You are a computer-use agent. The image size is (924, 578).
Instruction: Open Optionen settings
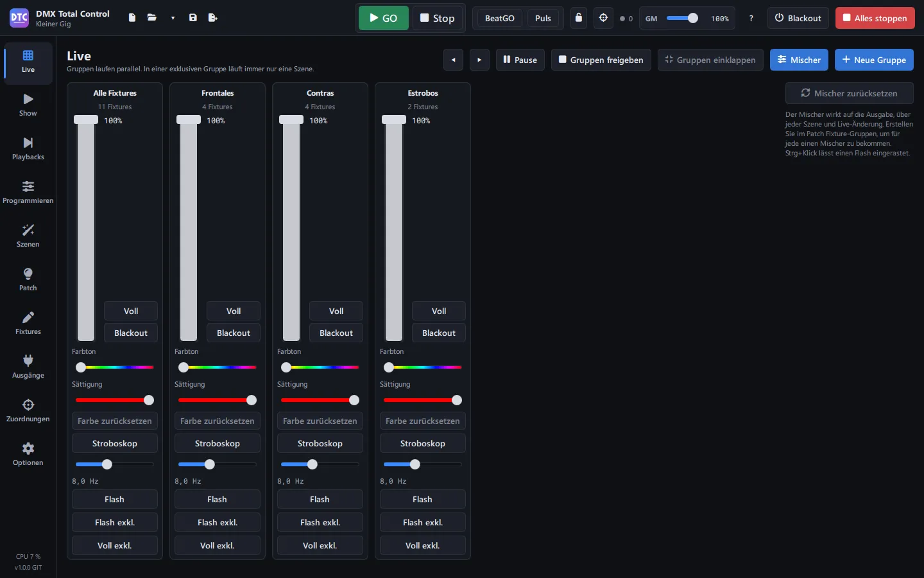pyautogui.click(x=28, y=455)
